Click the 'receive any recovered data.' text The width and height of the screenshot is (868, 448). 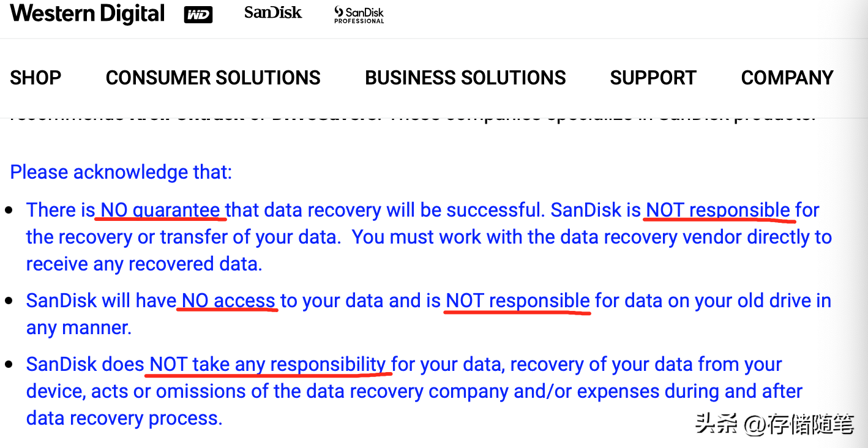point(144,264)
